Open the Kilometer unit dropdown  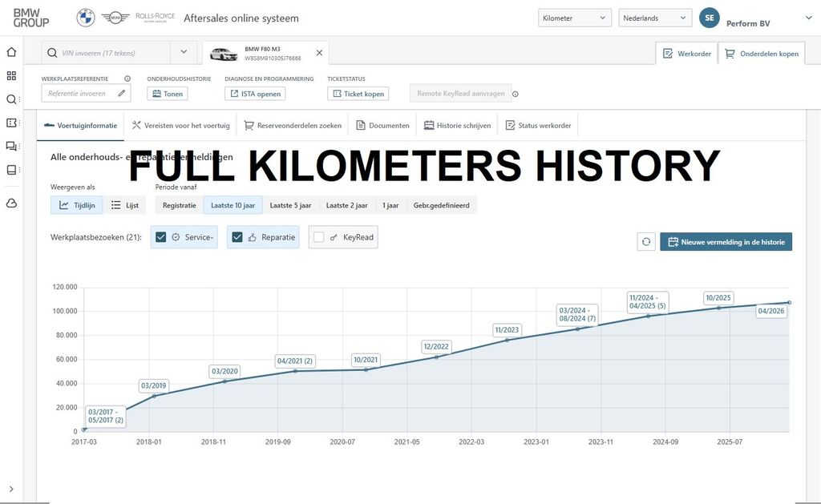pos(574,18)
